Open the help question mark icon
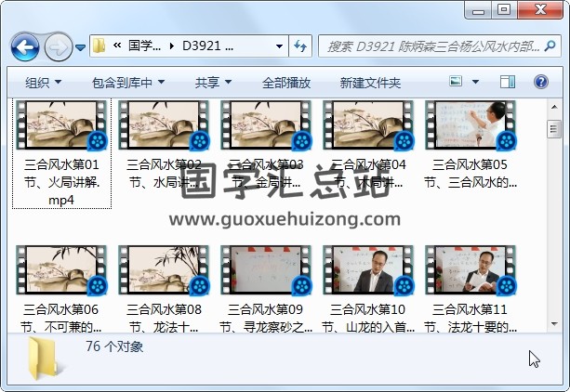The width and height of the screenshot is (570, 392). coord(541,82)
